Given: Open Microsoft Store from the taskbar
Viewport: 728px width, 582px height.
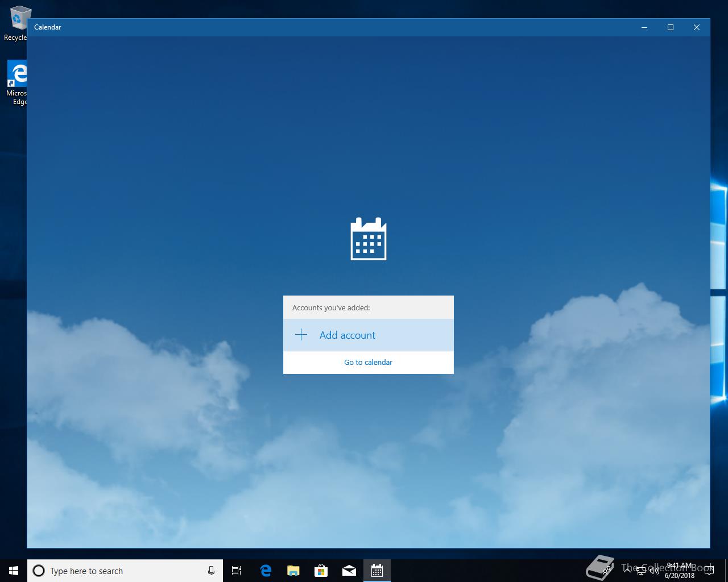Looking at the screenshot, I should (321, 571).
